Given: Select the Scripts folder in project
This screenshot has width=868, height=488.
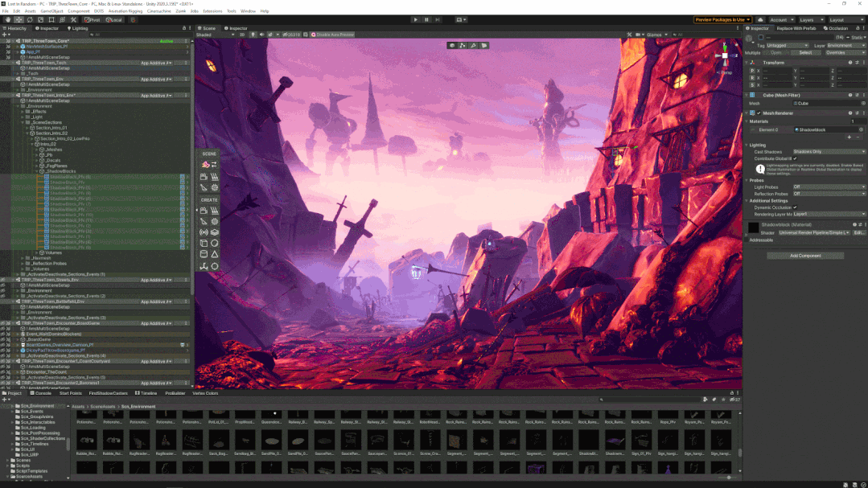Looking at the screenshot, I should [23, 465].
